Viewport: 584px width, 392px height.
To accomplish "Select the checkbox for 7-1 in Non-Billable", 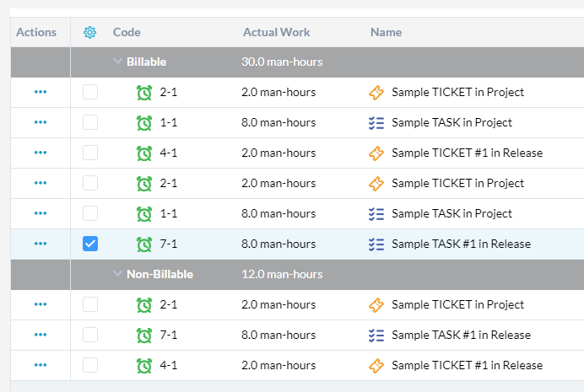I will point(90,336).
